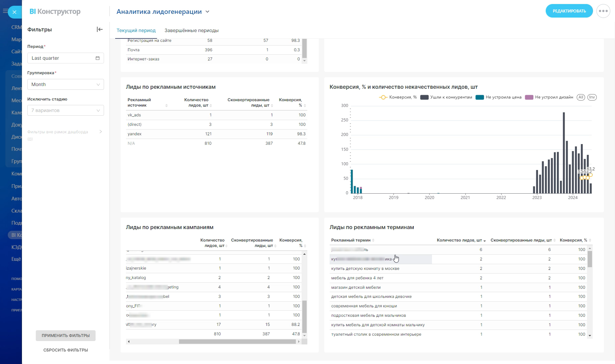Click the right arrow on the campaigns horizontal scrollbar
This screenshot has height=364, width=615.
point(299,342)
